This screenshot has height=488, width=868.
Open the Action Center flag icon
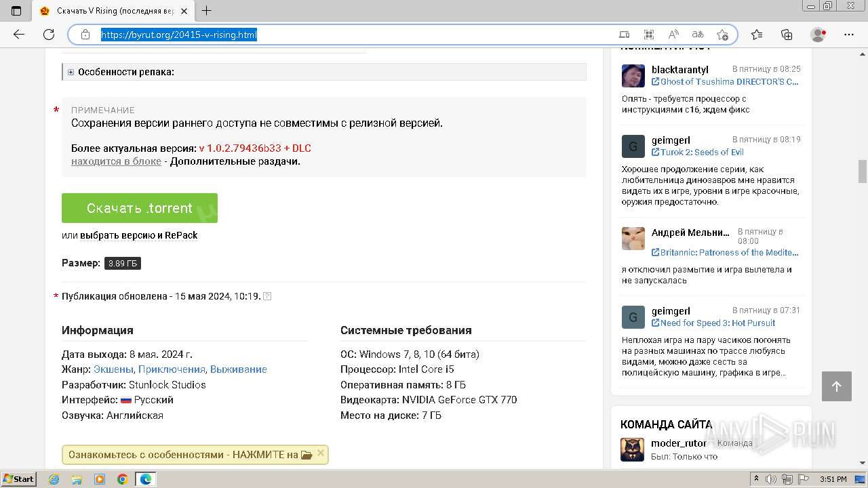click(x=804, y=479)
